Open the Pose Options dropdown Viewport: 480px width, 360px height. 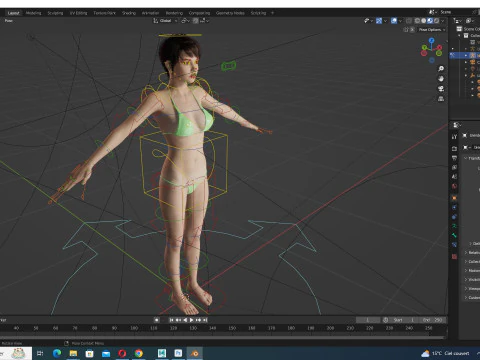coord(432,30)
